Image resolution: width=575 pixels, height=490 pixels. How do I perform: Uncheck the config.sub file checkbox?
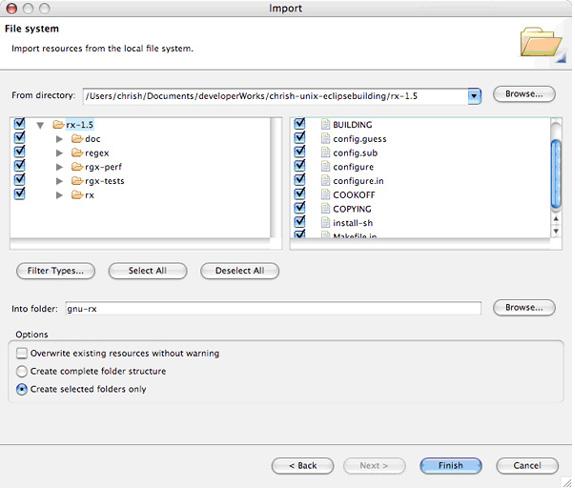pyautogui.click(x=300, y=151)
